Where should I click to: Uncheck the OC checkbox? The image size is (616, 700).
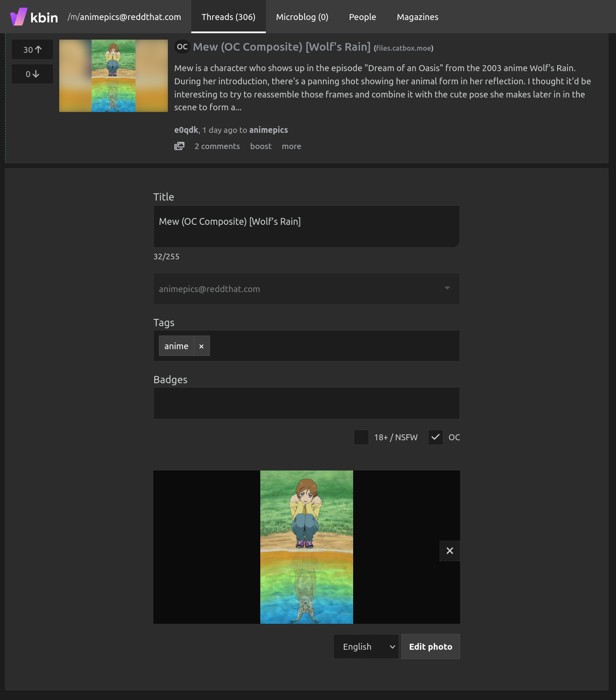pyautogui.click(x=435, y=437)
